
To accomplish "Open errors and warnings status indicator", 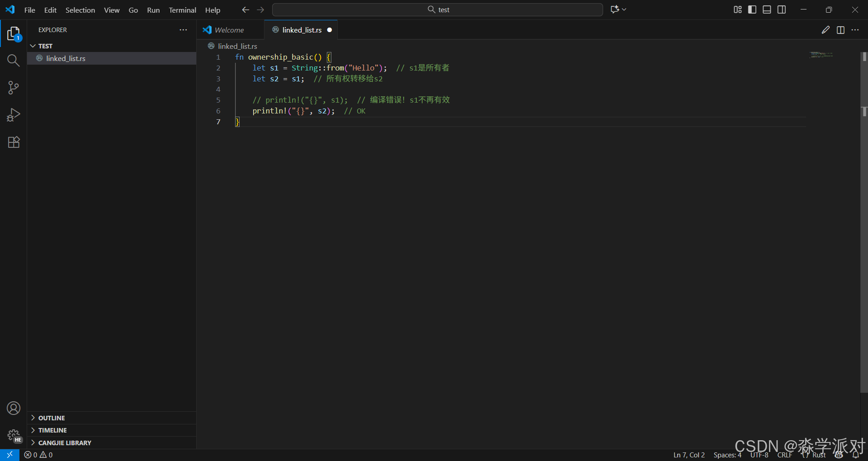I will [38, 455].
